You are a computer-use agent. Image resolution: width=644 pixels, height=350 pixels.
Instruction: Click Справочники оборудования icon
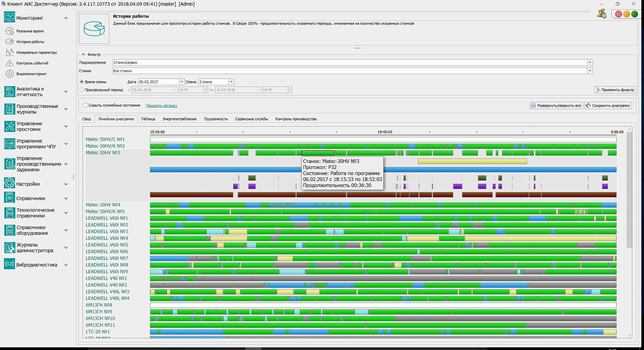(x=9, y=230)
